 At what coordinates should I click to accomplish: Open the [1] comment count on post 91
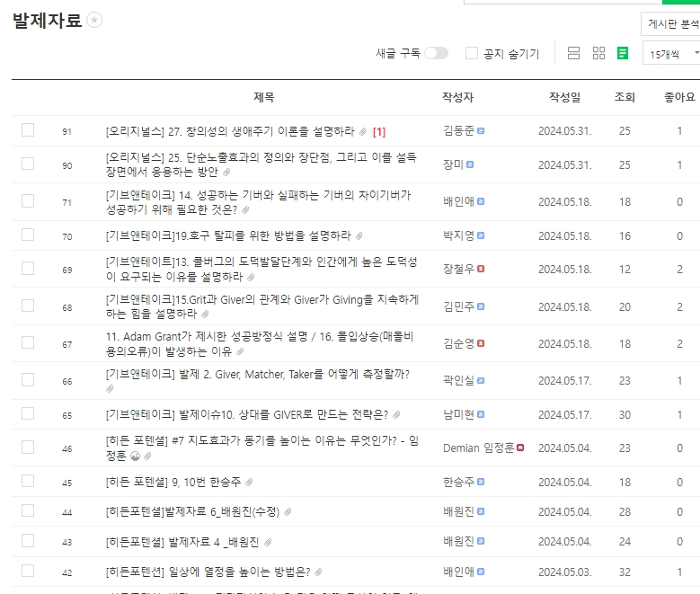click(379, 132)
